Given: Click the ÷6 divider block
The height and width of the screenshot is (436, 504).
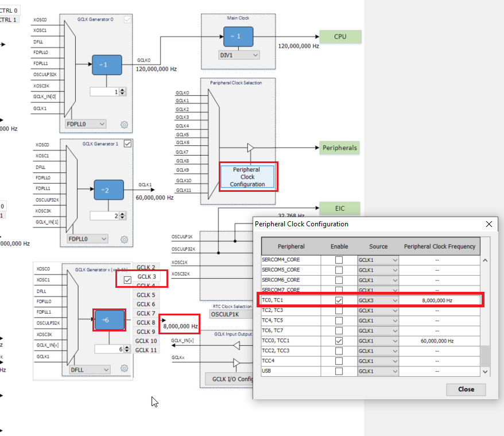Looking at the screenshot, I should [x=110, y=320].
